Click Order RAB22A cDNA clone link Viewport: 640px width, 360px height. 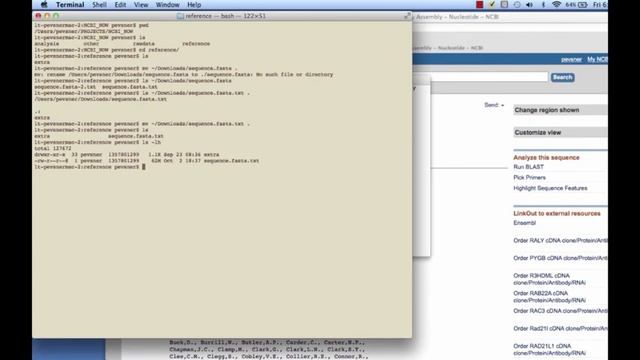pos(549,297)
